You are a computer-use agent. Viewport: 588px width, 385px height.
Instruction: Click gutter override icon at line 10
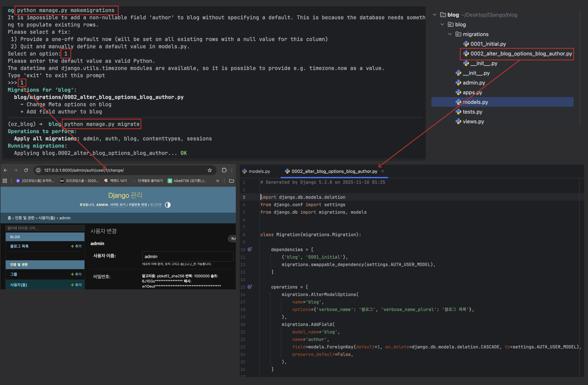pyautogui.click(x=250, y=249)
